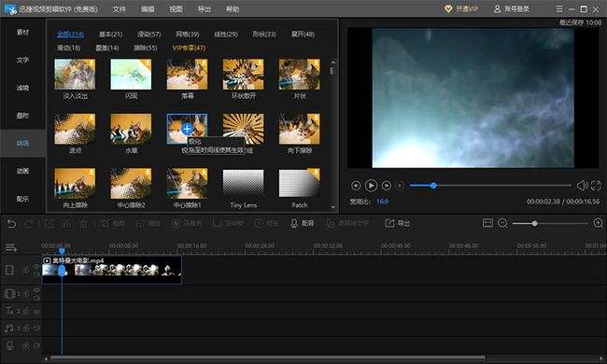Lock the voiceover microphone track
The width and height of the screenshot is (607, 364).
25,345
